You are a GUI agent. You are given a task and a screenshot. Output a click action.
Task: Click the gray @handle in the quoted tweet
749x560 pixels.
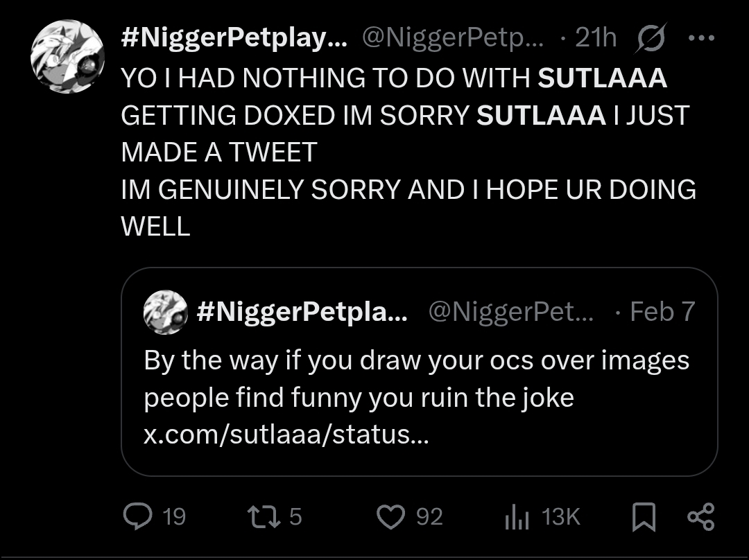coord(511,312)
